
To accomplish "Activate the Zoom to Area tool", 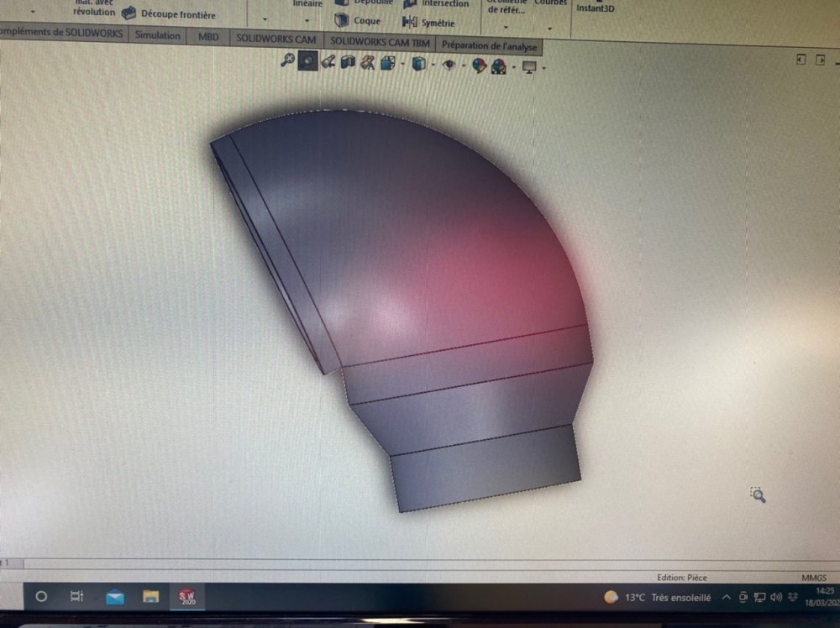I will (308, 60).
